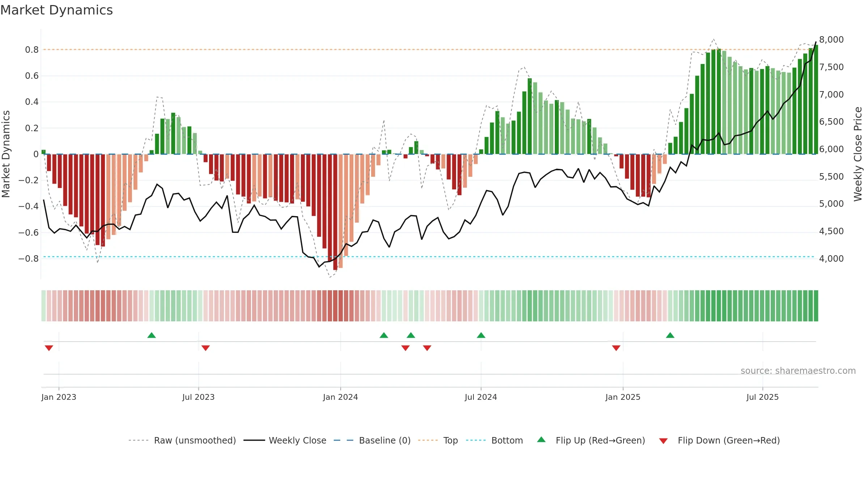Viewport: 868px width, 488px height.
Task: Click the red down-triangle icon in legend
Action: pyautogui.click(x=663, y=441)
